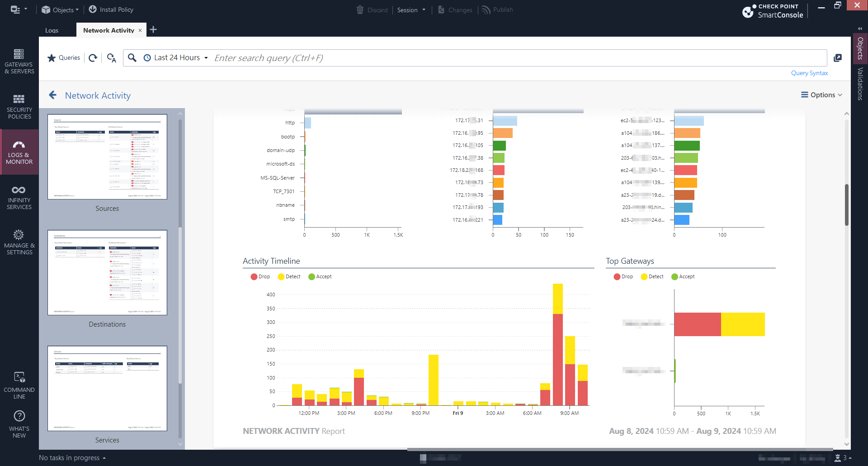
Task: Open the Last 24 Hours time range dropdown
Action: tap(176, 58)
